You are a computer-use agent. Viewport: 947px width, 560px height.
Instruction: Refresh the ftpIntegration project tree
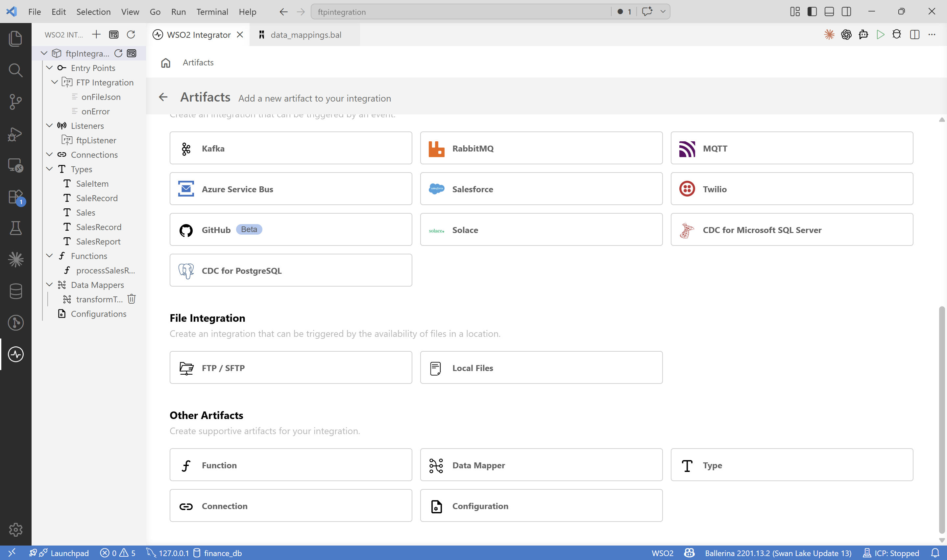[x=118, y=53]
